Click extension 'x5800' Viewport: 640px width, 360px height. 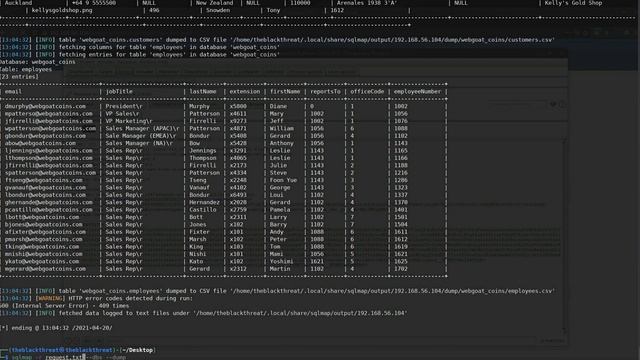click(x=238, y=106)
